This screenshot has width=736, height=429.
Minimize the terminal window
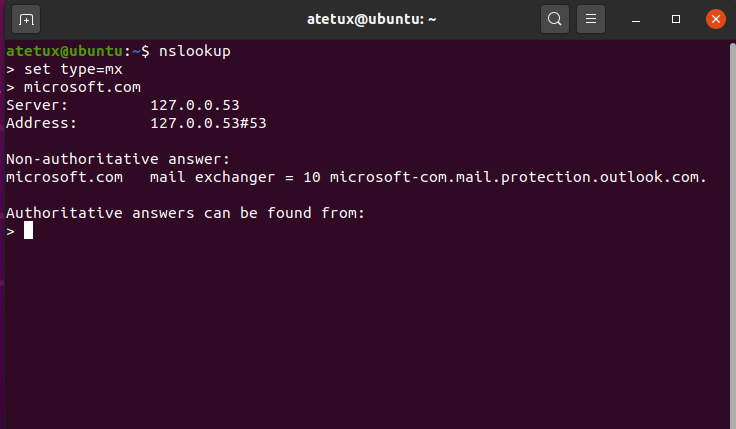(636, 19)
